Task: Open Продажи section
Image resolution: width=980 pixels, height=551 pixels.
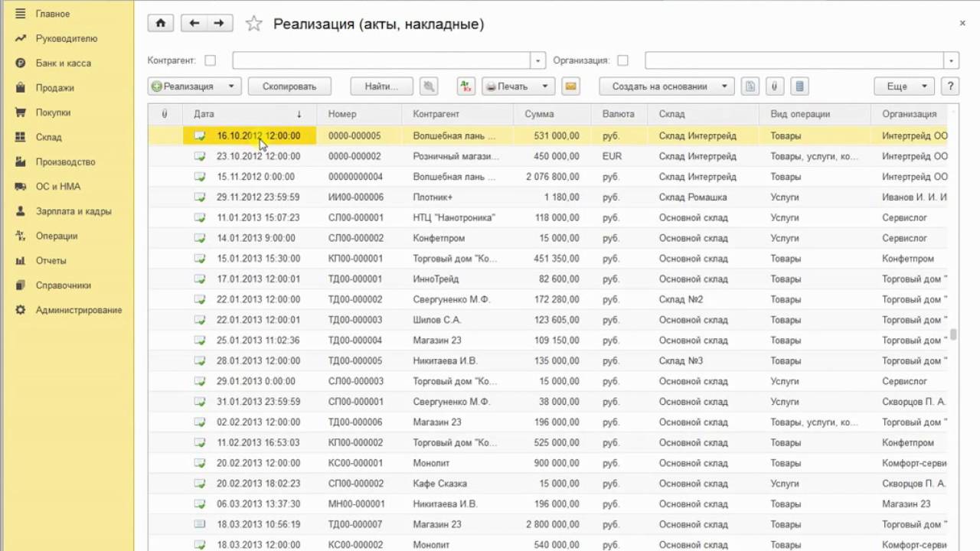Action: click(x=55, y=88)
